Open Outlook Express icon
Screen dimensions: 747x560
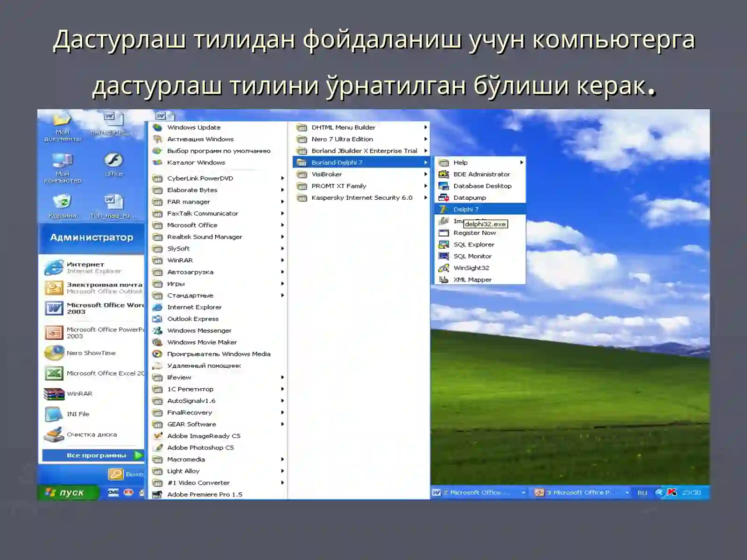point(158,319)
